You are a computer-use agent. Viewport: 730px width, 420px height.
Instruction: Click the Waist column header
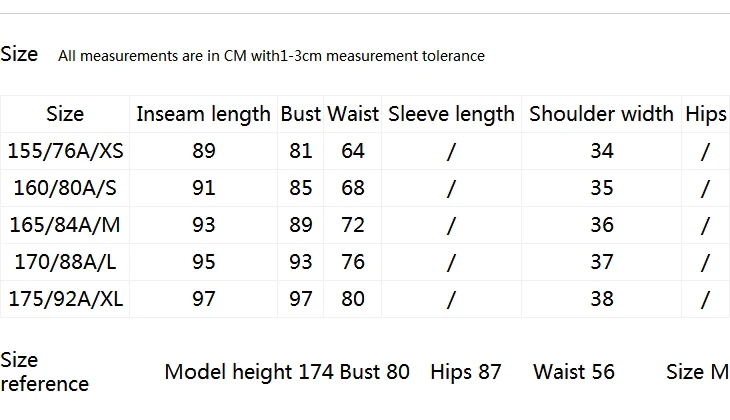(353, 114)
